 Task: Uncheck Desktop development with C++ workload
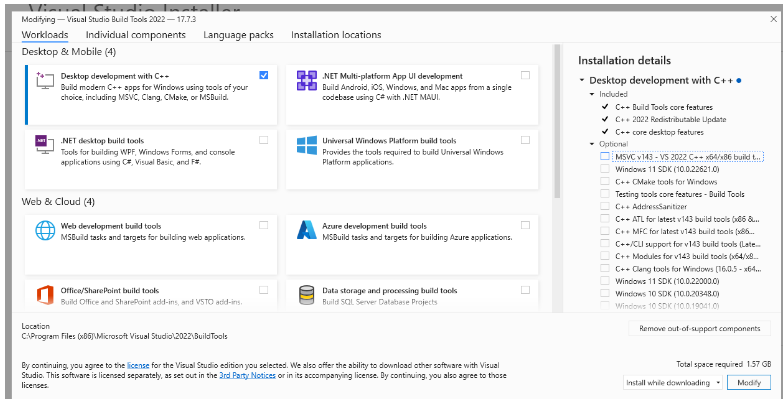click(264, 75)
